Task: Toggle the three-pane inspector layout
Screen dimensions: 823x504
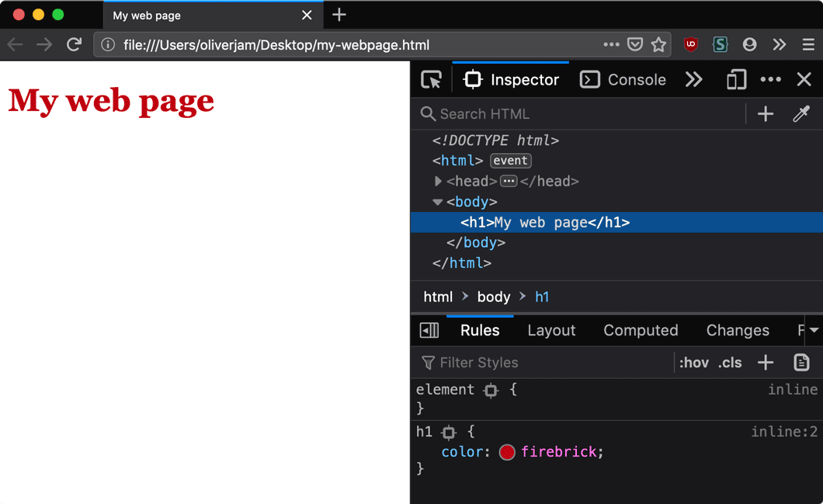Action: pos(429,331)
